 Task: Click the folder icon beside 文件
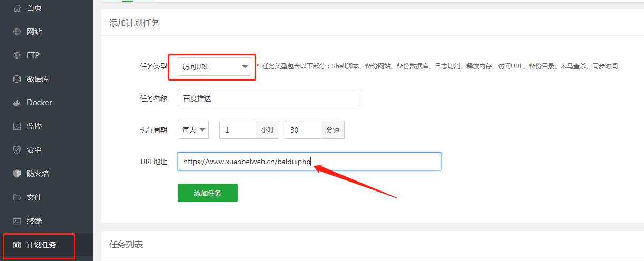click(17, 197)
